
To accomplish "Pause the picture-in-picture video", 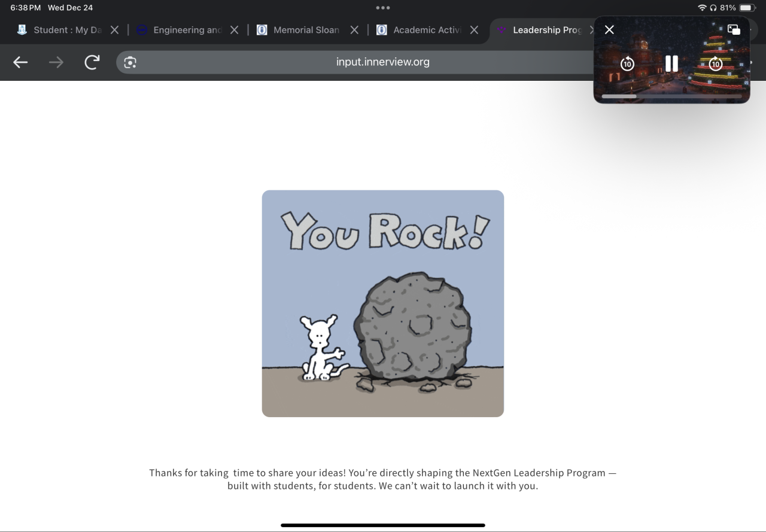I will click(x=671, y=63).
